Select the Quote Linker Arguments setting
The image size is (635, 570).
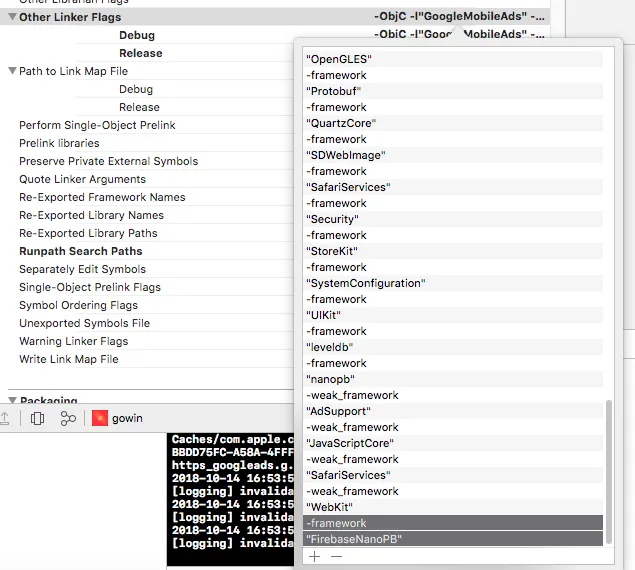coord(82,179)
